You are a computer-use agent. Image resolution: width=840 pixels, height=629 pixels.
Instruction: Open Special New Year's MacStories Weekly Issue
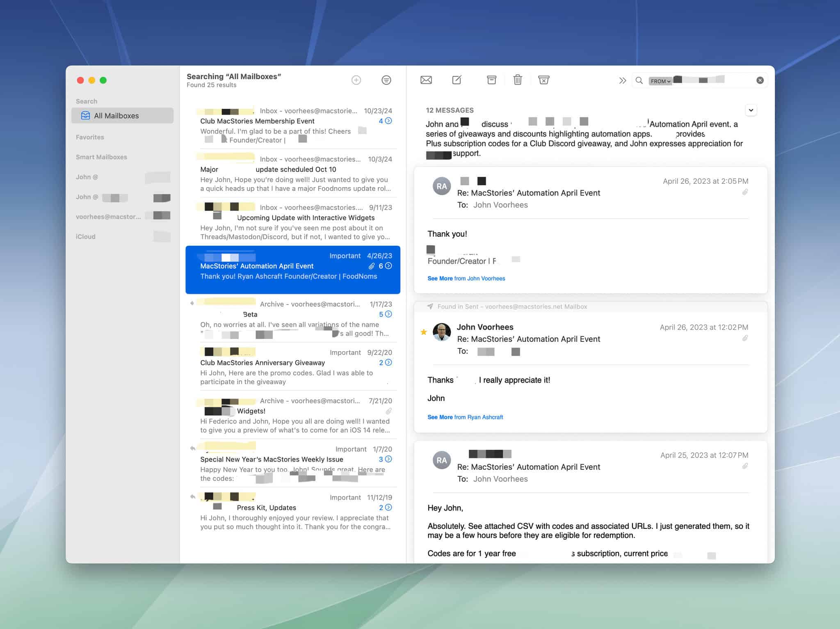[x=293, y=464]
